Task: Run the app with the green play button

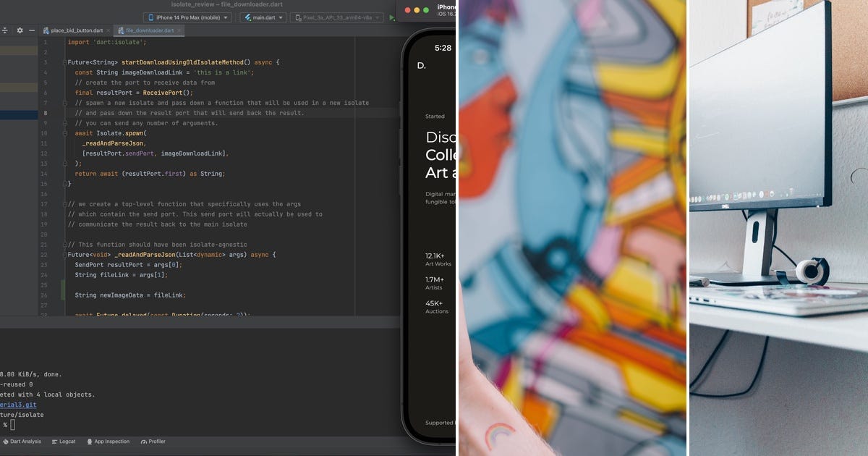Action: pyautogui.click(x=392, y=17)
